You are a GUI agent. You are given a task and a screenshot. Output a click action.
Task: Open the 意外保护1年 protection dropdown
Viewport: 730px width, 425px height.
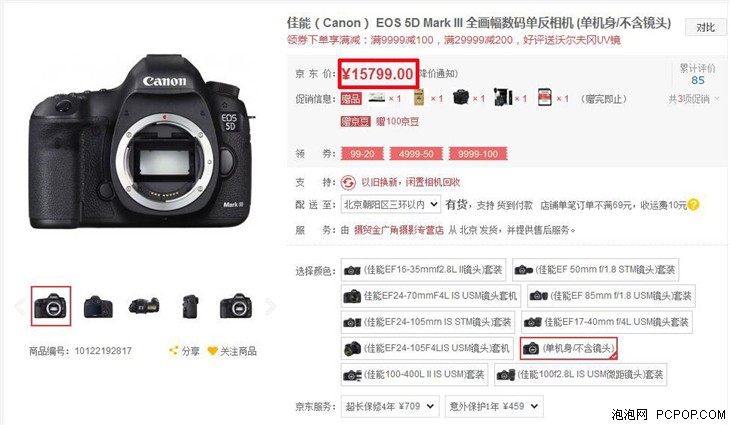494,406
